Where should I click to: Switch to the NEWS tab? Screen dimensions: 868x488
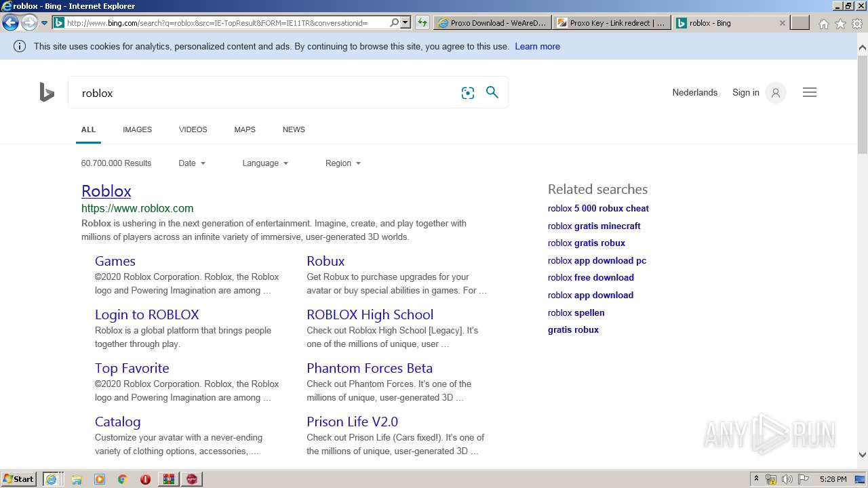coord(294,129)
